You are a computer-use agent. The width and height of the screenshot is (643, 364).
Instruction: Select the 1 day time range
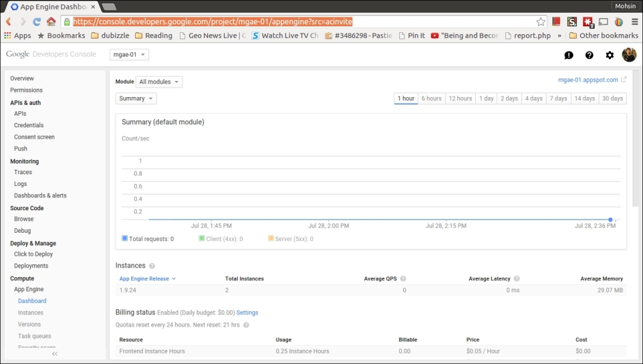coord(486,98)
